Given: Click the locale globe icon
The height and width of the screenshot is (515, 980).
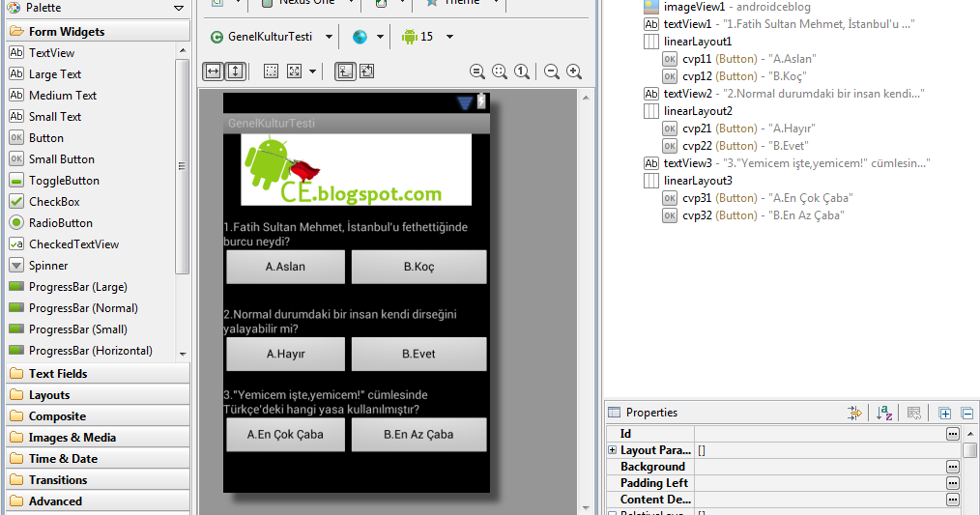Looking at the screenshot, I should click(x=360, y=37).
